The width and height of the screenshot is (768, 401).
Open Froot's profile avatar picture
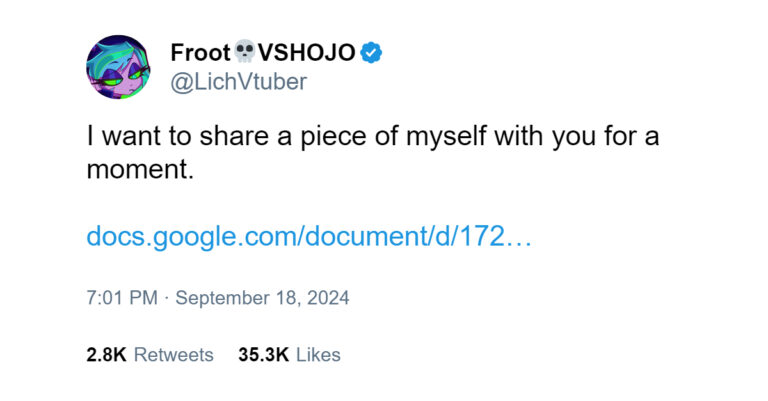119,67
